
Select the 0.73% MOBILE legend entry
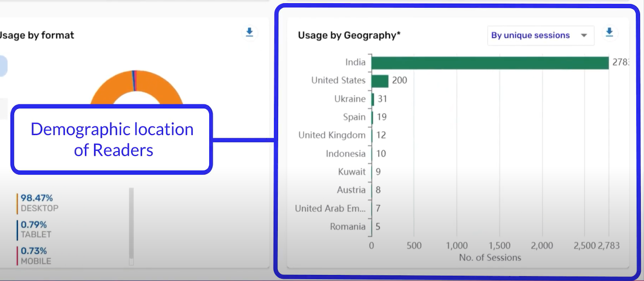(x=35, y=256)
